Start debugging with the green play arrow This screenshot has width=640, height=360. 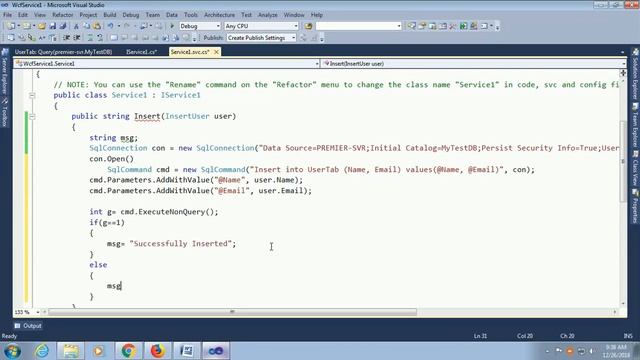pos(172,26)
